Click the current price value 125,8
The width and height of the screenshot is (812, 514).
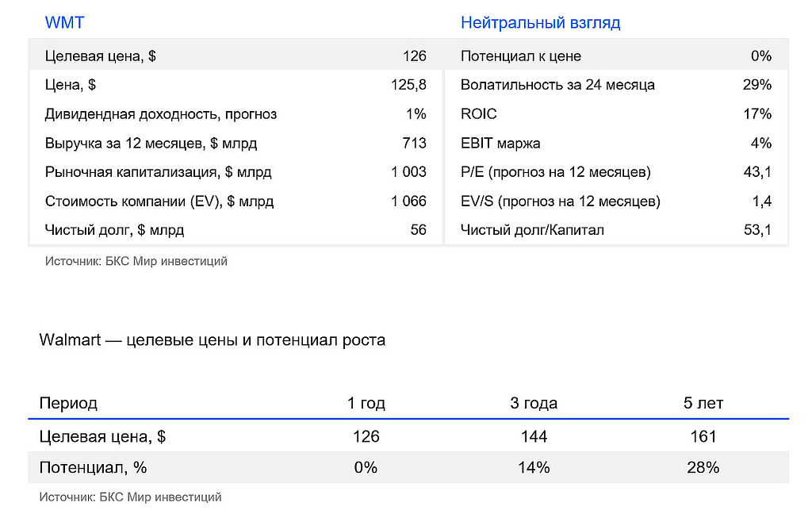coord(408,85)
